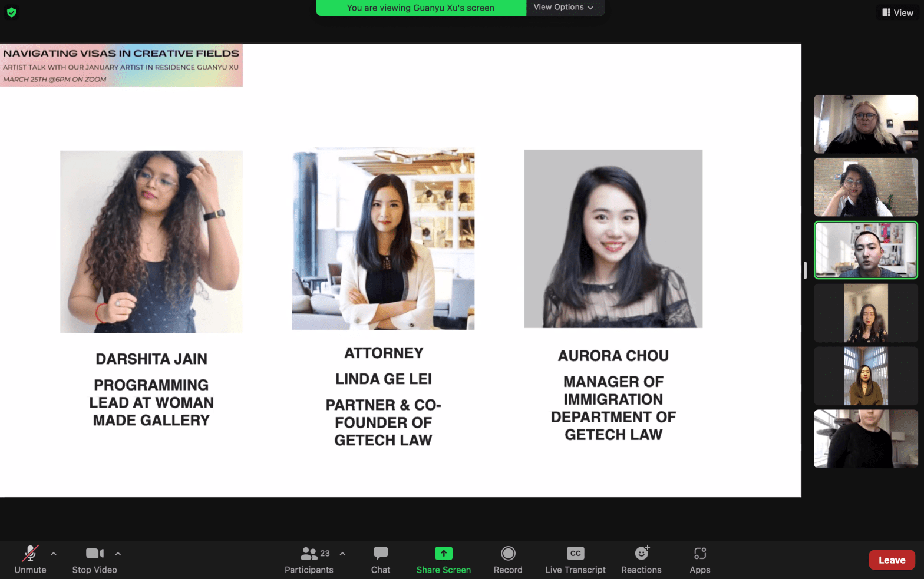
Task: Leave the meeting
Action: 891,560
